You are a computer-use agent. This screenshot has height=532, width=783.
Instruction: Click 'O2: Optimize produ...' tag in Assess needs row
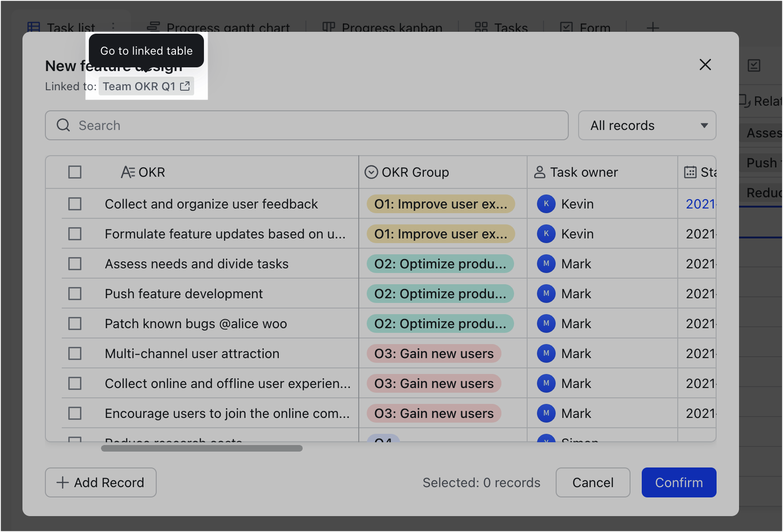pyautogui.click(x=440, y=264)
